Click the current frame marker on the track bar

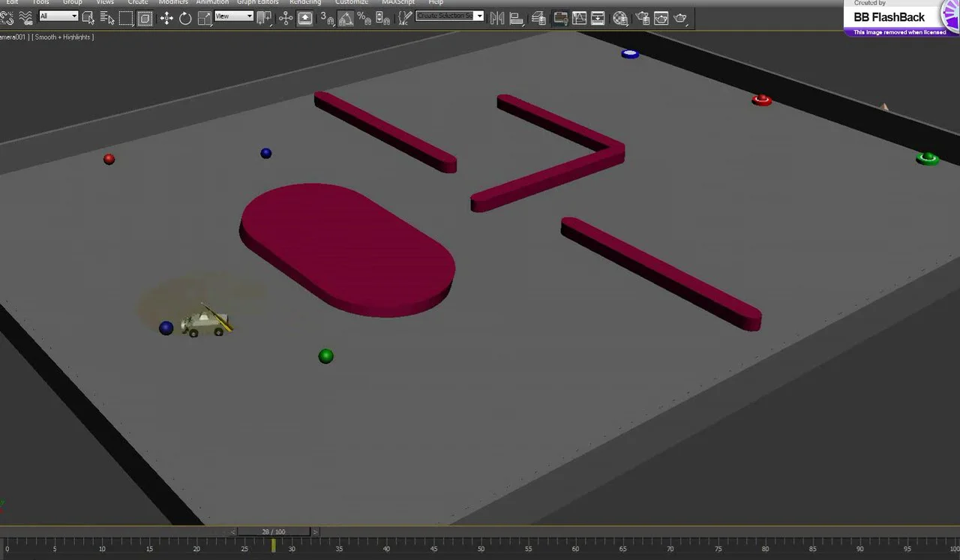273,546
